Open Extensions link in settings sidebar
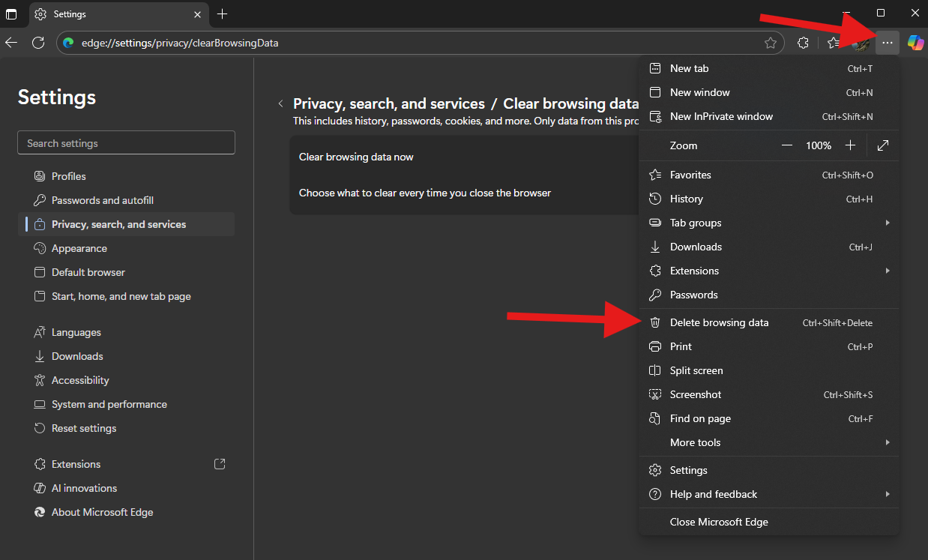 point(126,464)
